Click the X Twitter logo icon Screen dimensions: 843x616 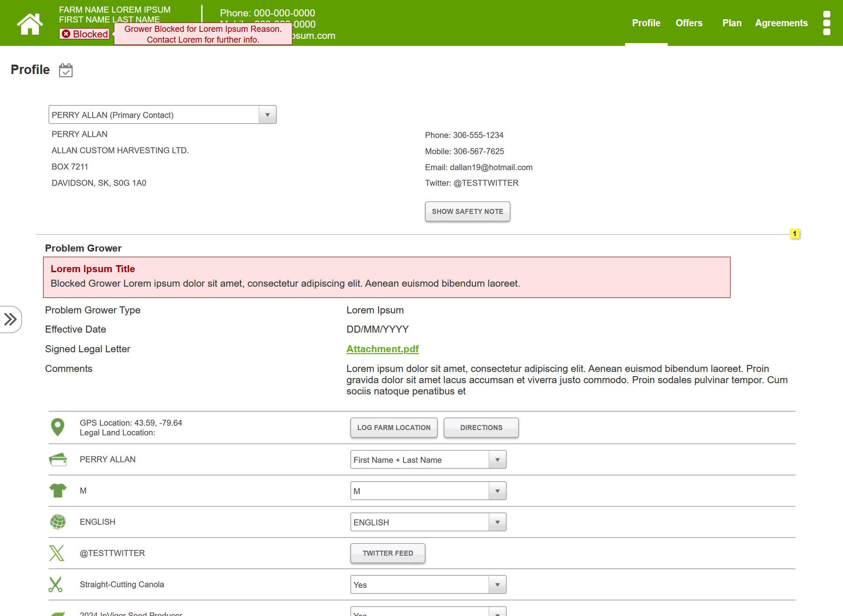click(x=57, y=553)
